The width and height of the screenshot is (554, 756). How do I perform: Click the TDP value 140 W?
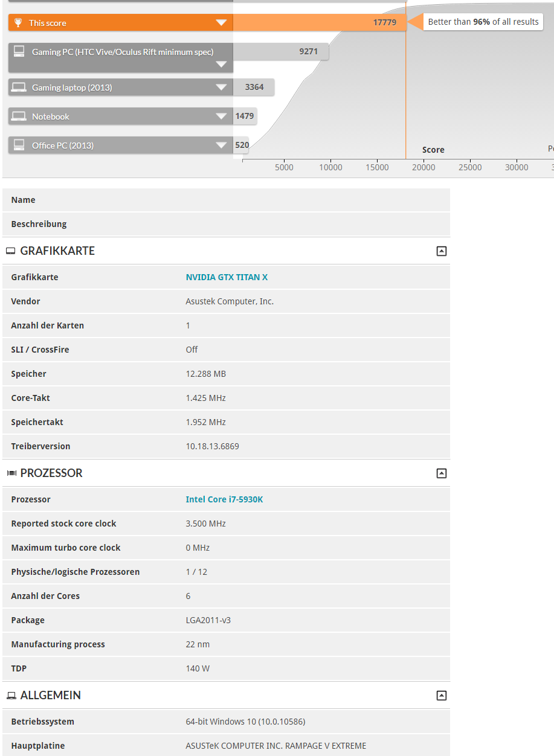198,668
